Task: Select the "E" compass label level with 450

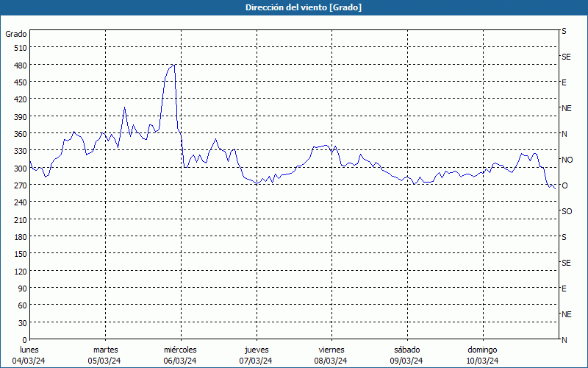Action: click(564, 82)
